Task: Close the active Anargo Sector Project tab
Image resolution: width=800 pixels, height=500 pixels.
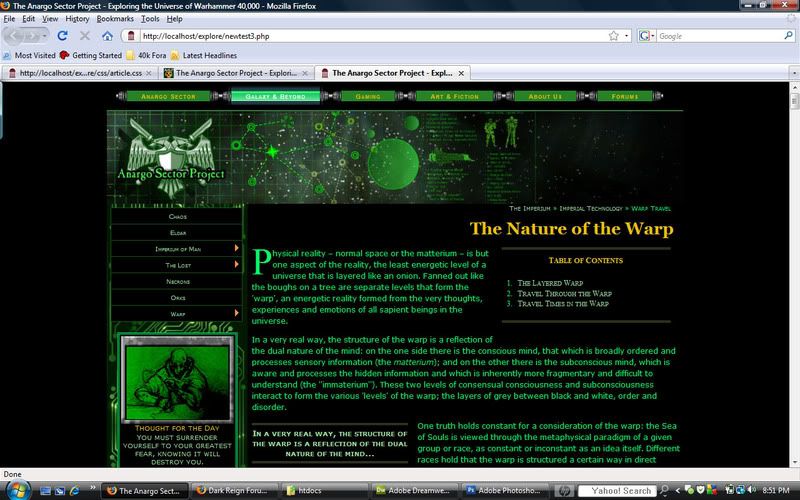Action: click(461, 73)
